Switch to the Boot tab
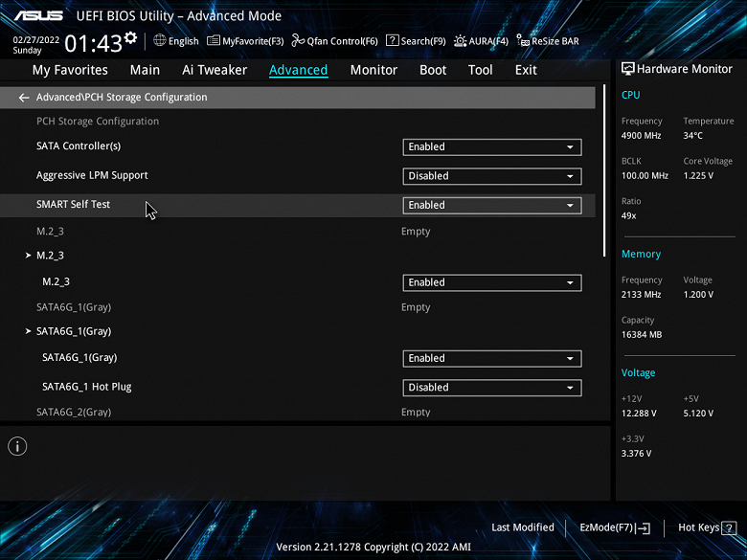 (433, 70)
